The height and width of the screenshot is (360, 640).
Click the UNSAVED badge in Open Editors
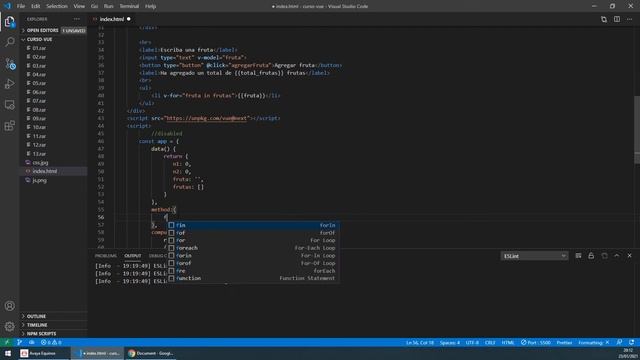tap(74, 31)
